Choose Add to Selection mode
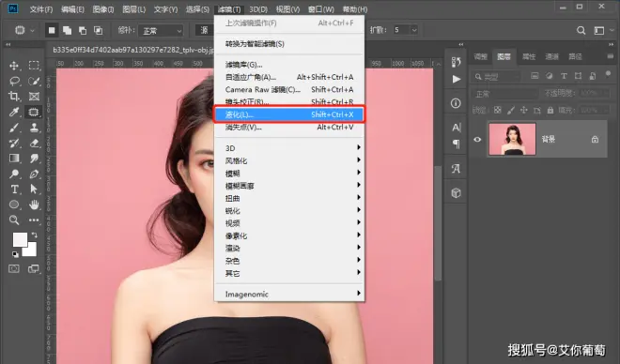 68,30
